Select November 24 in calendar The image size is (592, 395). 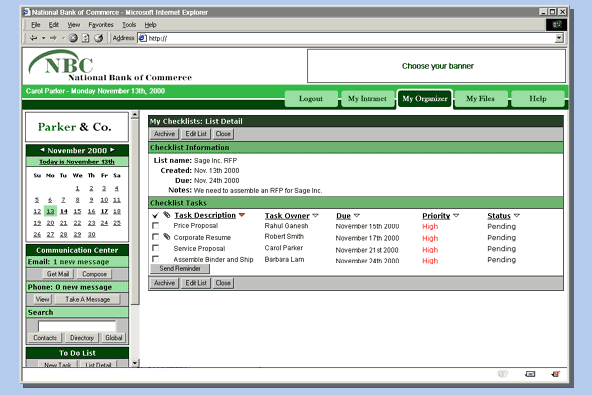point(104,223)
